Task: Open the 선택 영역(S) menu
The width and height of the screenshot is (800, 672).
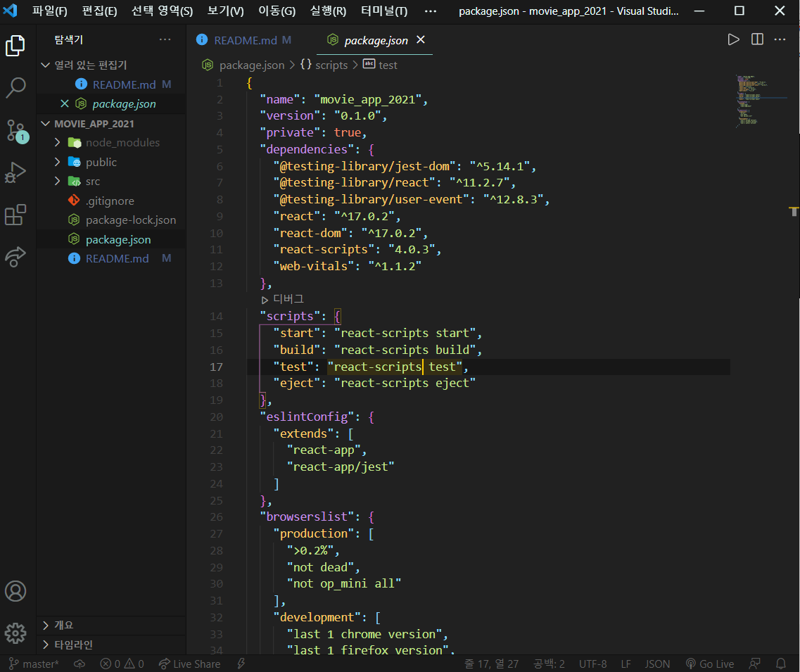Action: pos(162,11)
